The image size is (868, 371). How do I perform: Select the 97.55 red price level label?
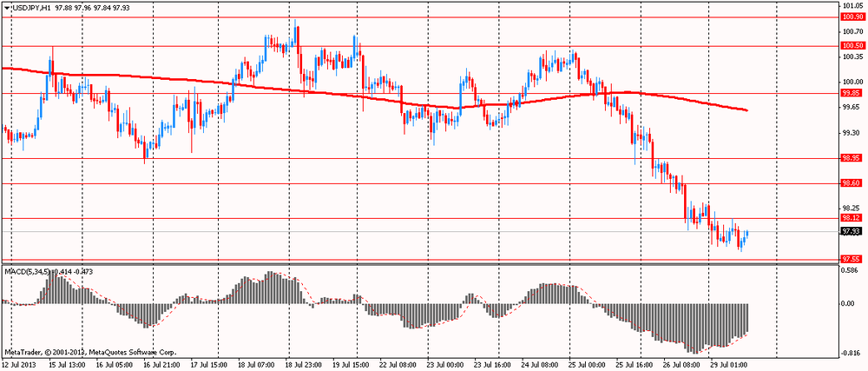(851, 259)
